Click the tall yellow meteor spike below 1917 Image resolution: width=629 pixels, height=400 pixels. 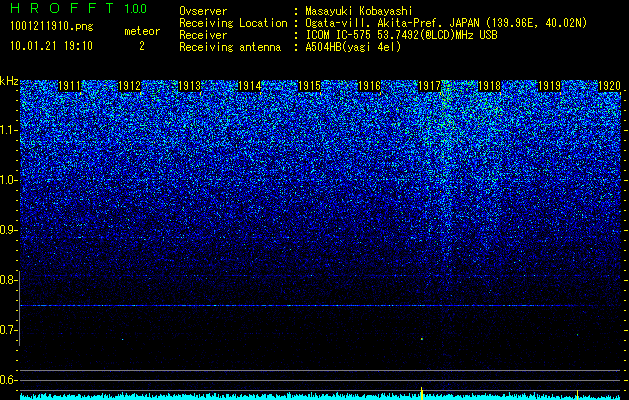coord(422,393)
